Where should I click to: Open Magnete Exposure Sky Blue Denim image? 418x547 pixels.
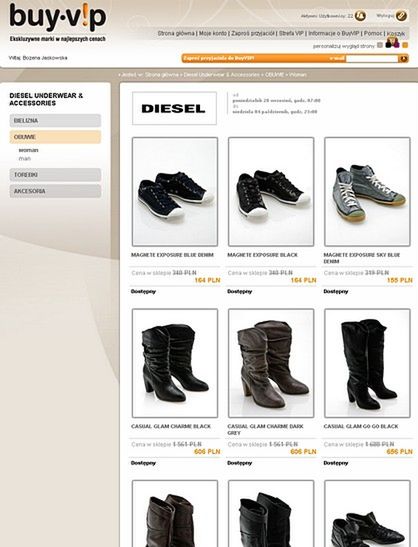[x=367, y=192]
